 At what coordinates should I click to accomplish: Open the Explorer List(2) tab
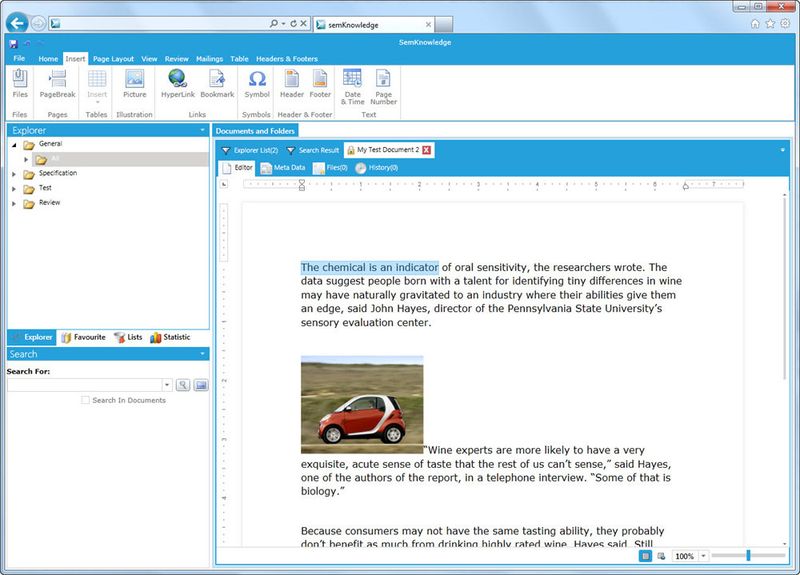pos(250,150)
